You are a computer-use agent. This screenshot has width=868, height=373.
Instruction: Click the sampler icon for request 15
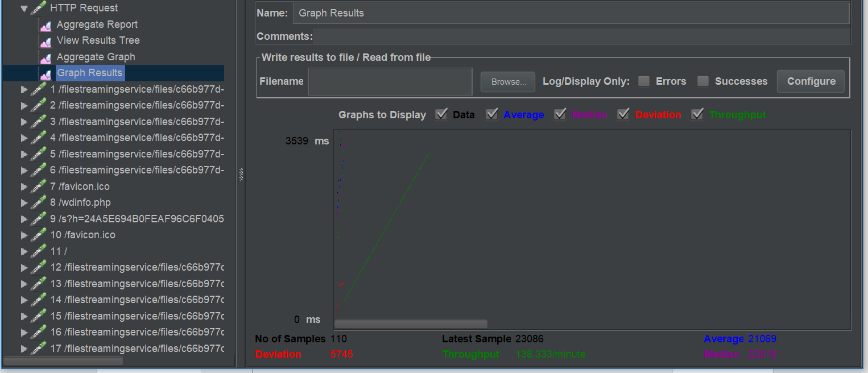[x=39, y=316]
